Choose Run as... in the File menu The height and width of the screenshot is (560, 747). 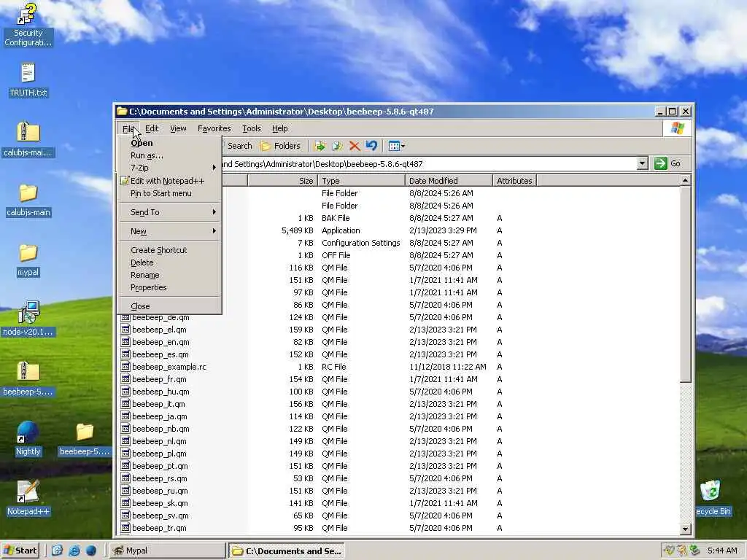point(169,155)
